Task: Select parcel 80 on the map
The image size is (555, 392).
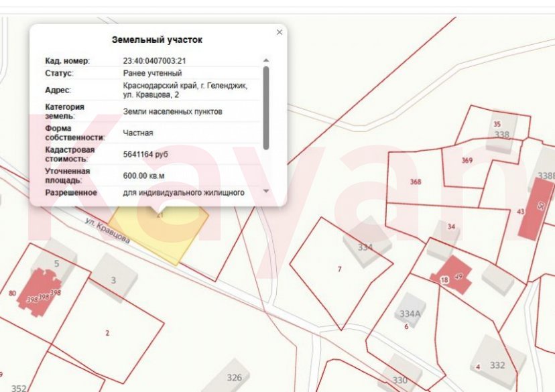Action: coord(12,293)
